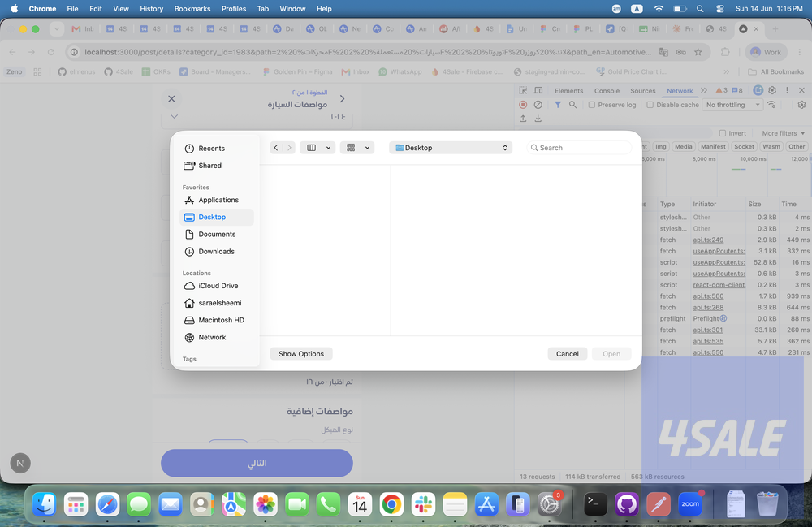This screenshot has width=812, height=527.
Task: Click the purple التالي button
Action: pyautogui.click(x=257, y=463)
